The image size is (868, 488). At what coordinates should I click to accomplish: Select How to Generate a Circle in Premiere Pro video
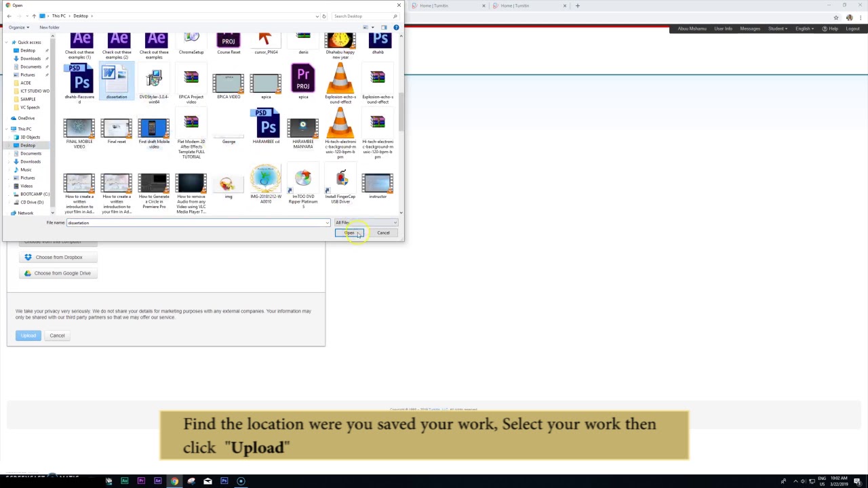154,191
